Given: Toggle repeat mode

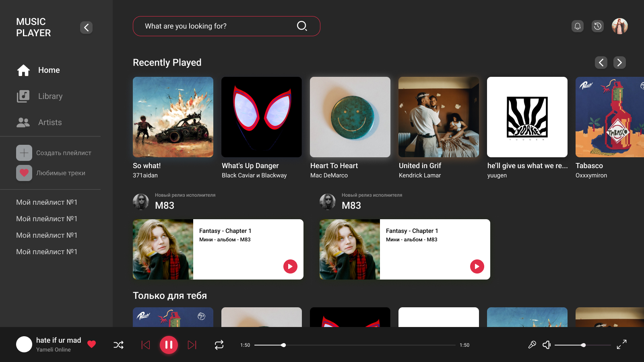Looking at the screenshot, I should point(219,345).
